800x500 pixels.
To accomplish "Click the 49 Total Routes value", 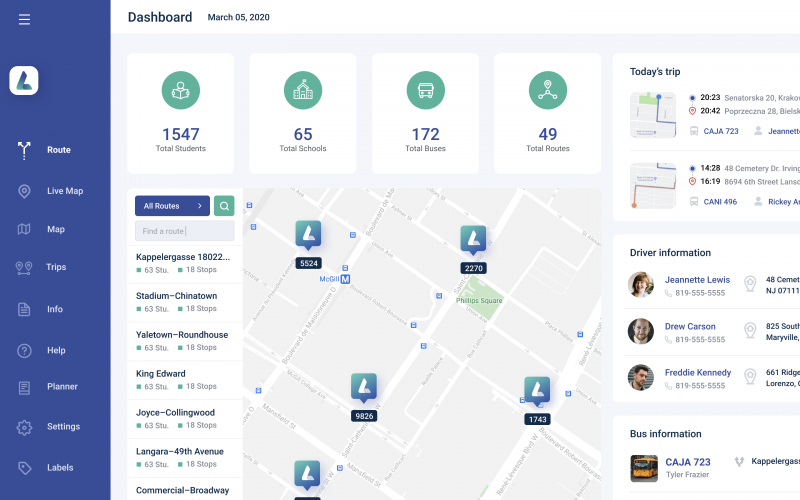I will click(548, 134).
